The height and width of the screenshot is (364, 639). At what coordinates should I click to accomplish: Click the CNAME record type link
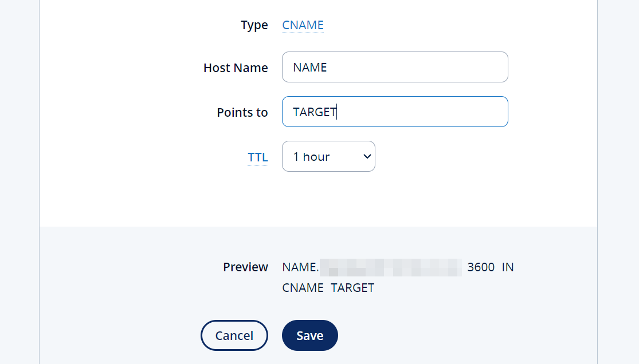pos(303,25)
